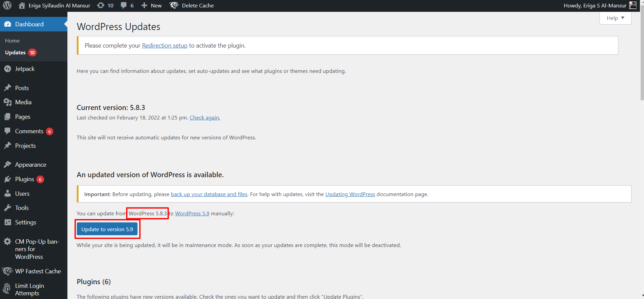Click the WP Fastest Cache sidebar icon
This screenshot has width=644, height=299.
pyautogui.click(x=7, y=271)
